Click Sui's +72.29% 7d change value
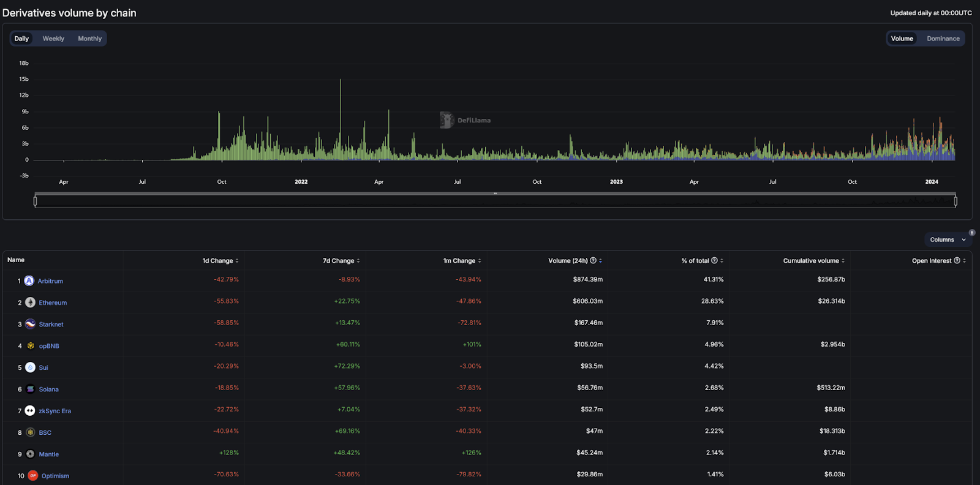Viewport: 980px width, 485px height. pyautogui.click(x=347, y=366)
